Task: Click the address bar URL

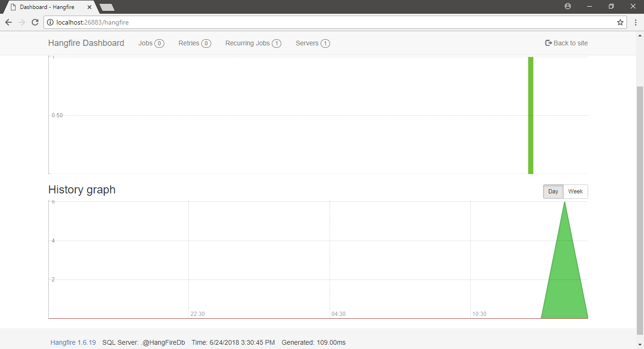Action: (x=92, y=22)
